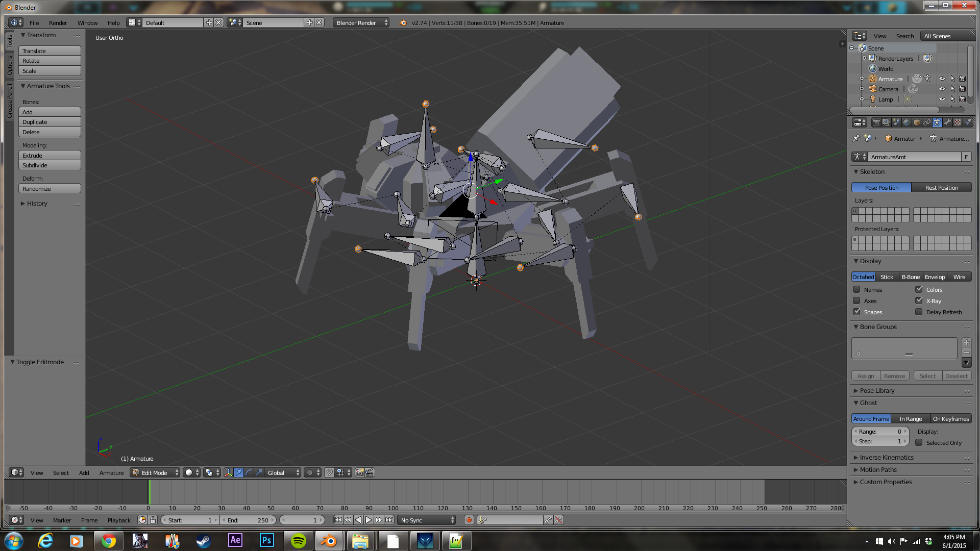Open the Object Constraints tab (chain icon)
Image resolution: width=980 pixels, height=551 pixels.
[x=927, y=122]
